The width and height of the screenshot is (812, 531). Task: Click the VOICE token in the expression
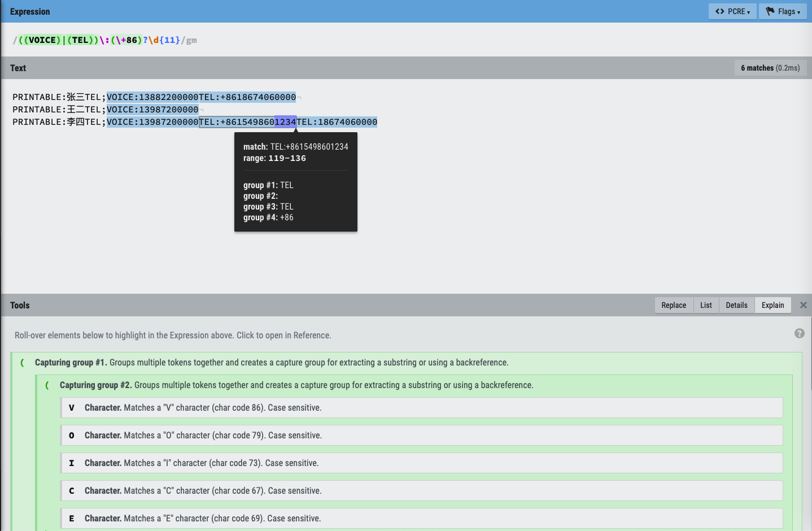pyautogui.click(x=42, y=40)
